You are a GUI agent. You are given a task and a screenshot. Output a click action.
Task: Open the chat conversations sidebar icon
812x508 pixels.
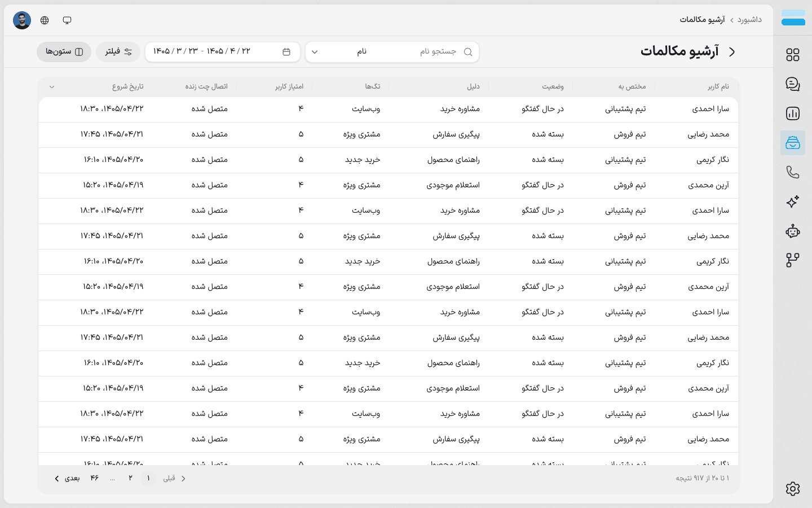(x=793, y=84)
